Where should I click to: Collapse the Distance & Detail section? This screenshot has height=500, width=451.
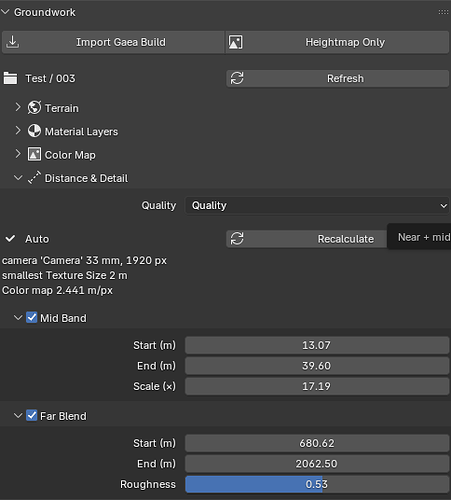(18, 178)
